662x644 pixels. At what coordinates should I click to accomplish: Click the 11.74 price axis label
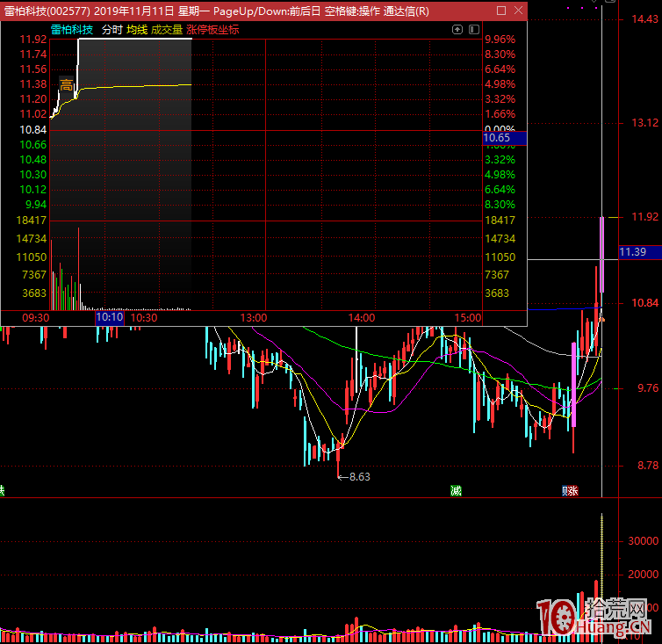(x=33, y=54)
